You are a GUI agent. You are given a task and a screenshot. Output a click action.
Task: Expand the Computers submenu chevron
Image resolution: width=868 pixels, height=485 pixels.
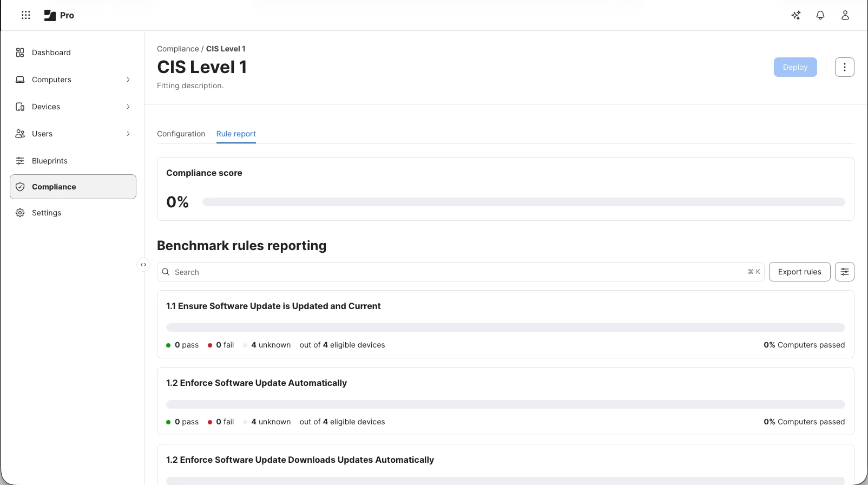coord(128,80)
